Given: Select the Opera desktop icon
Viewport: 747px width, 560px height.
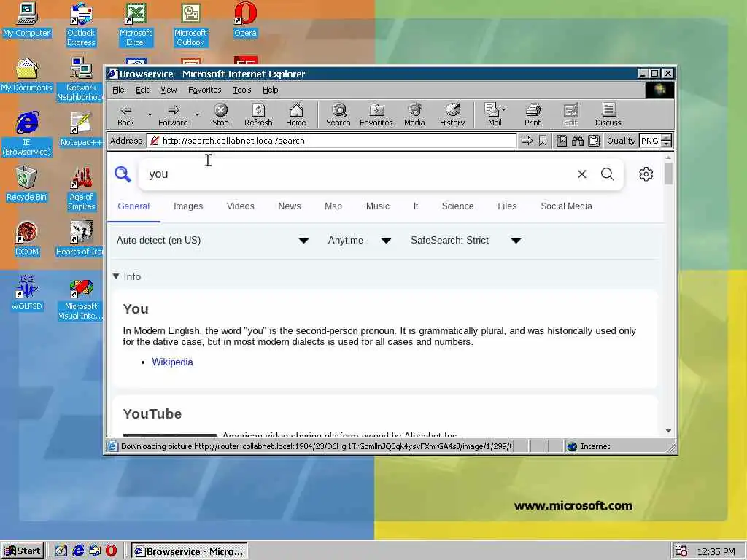Looking at the screenshot, I should pyautogui.click(x=245, y=20).
